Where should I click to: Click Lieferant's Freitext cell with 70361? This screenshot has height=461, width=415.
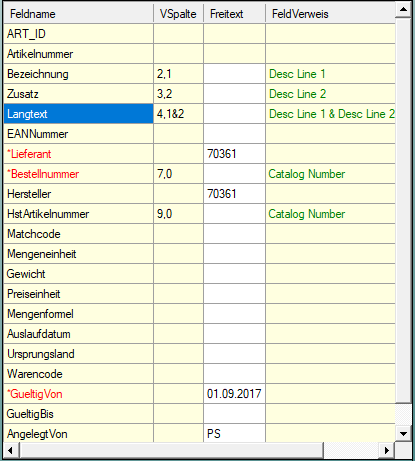pyautogui.click(x=234, y=154)
